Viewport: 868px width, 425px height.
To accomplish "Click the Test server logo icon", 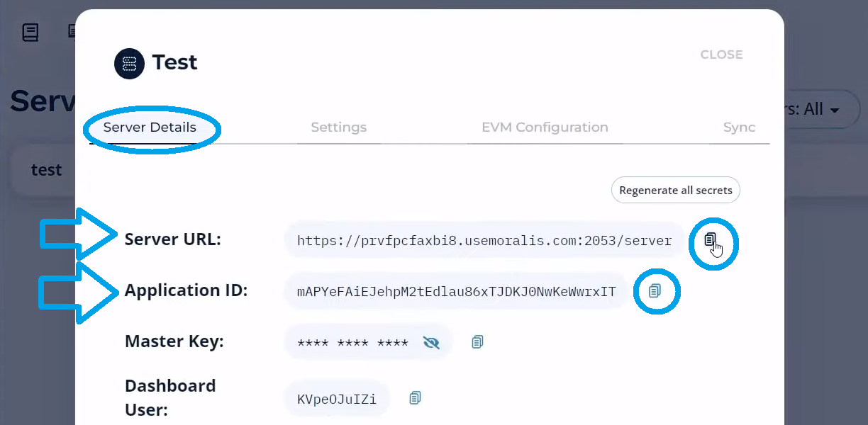I will point(129,64).
